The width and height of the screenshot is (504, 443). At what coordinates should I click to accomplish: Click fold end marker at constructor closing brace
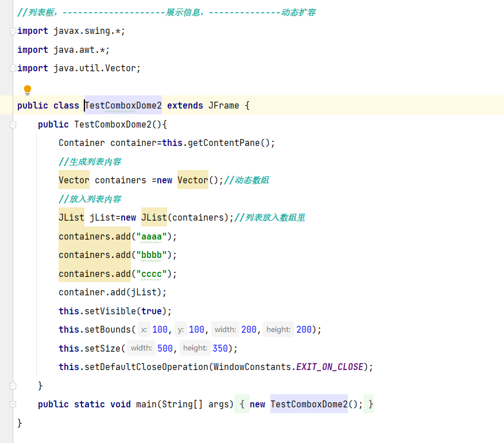pos(13,385)
